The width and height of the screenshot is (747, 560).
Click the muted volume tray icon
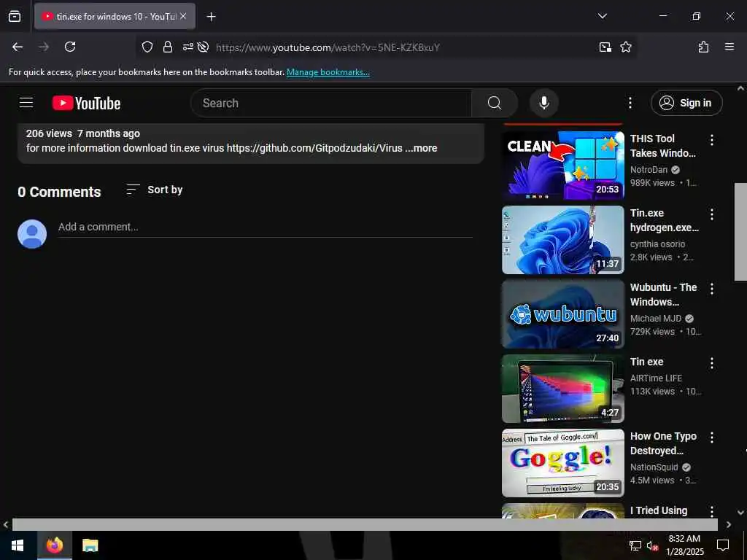click(x=652, y=545)
